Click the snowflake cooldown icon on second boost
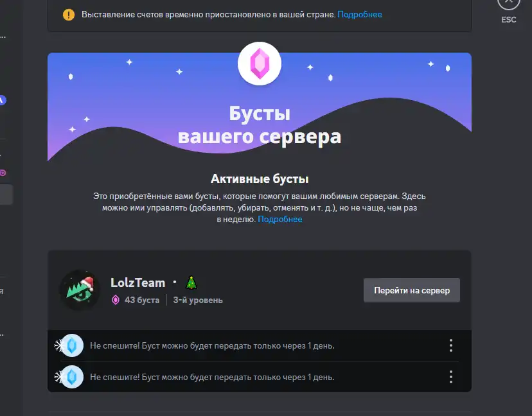 point(59,377)
